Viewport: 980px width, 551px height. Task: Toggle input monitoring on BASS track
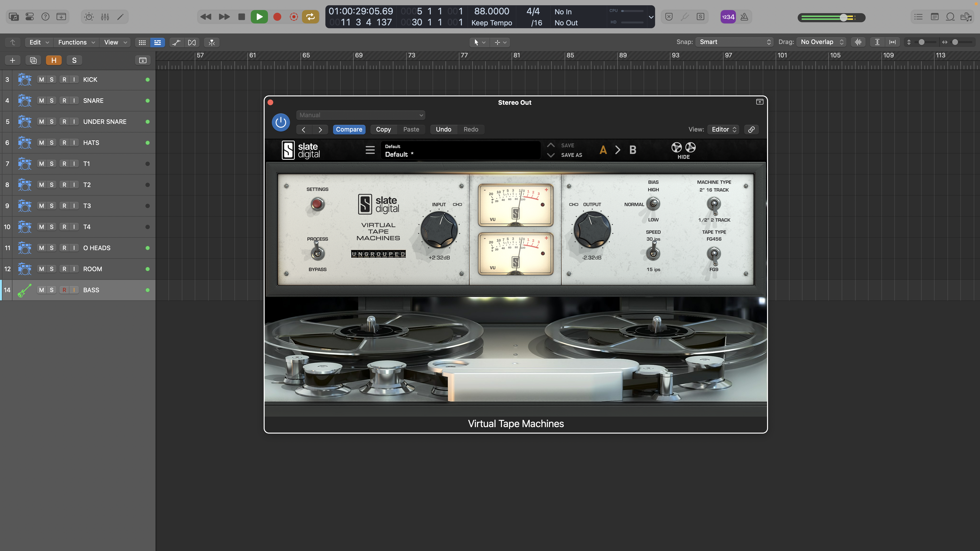point(74,290)
